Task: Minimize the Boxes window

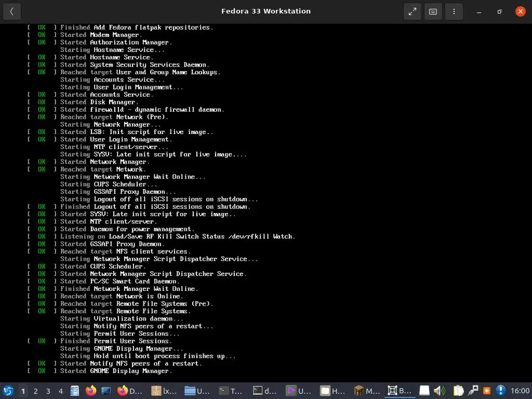Action: coord(479,12)
